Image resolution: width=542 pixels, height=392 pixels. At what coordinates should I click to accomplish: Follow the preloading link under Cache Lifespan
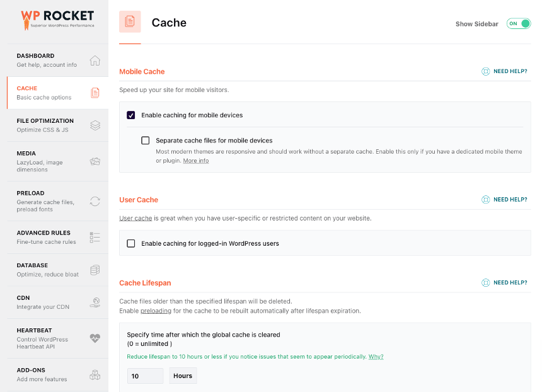155,311
